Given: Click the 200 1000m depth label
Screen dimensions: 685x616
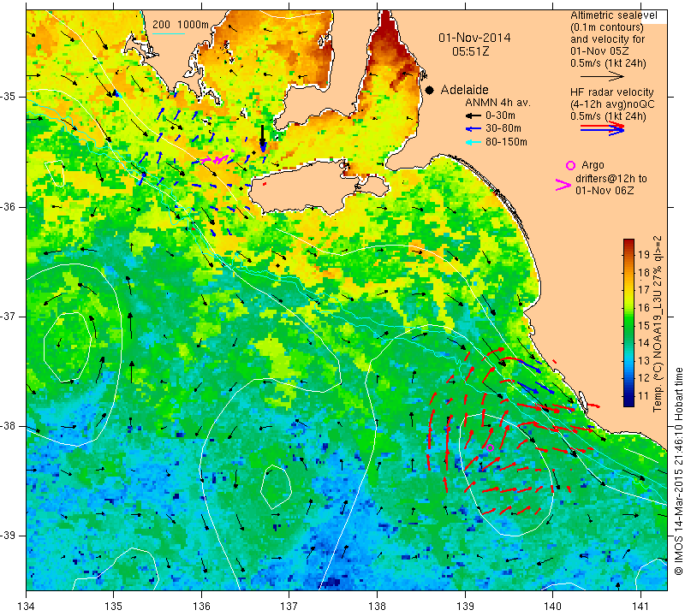Looking at the screenshot, I should click(x=181, y=25).
